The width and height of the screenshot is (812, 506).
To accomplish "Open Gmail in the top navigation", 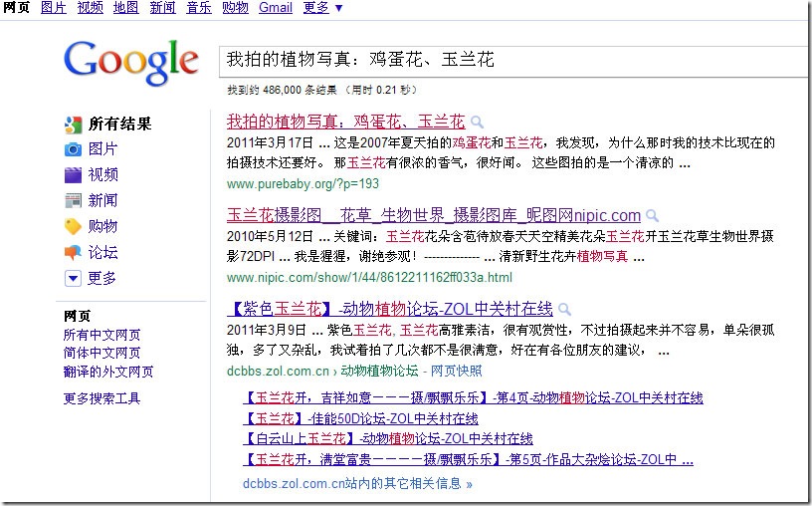I will pos(276,8).
